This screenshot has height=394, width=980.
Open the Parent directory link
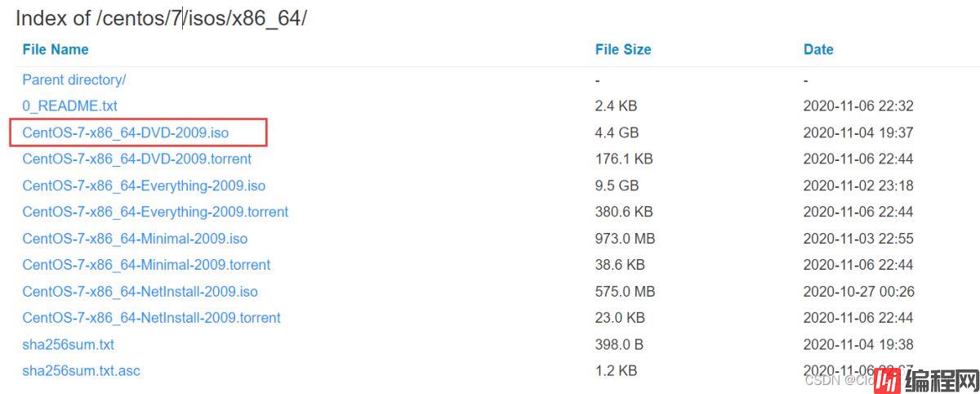tap(73, 79)
